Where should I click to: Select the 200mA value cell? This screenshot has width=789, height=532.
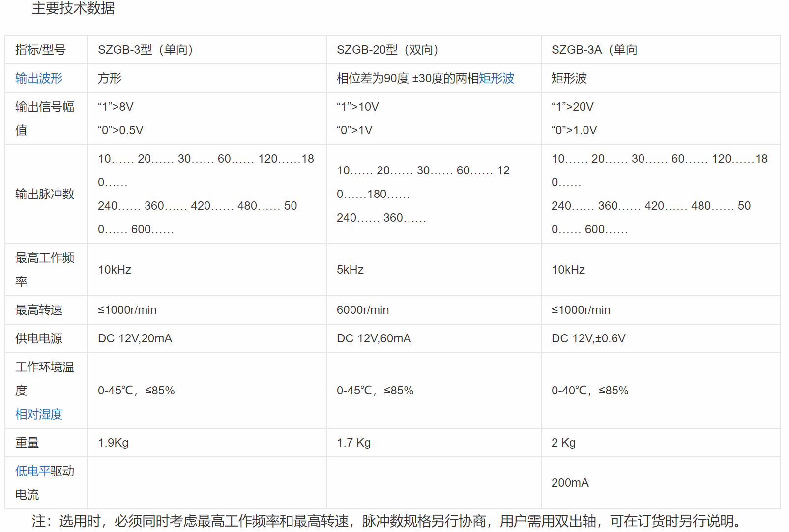point(570,483)
